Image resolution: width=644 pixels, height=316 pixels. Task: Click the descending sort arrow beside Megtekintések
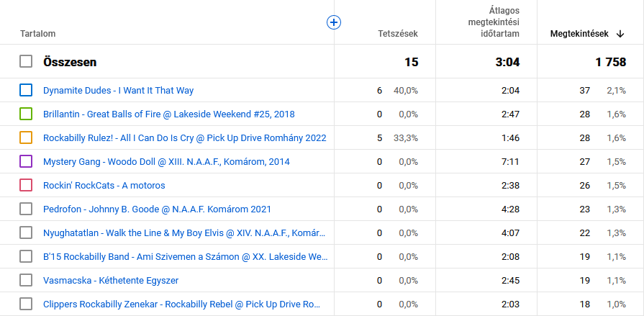click(x=620, y=34)
